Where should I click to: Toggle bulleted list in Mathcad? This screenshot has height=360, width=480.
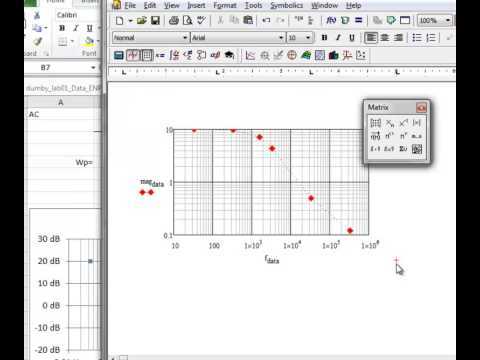coord(417,38)
